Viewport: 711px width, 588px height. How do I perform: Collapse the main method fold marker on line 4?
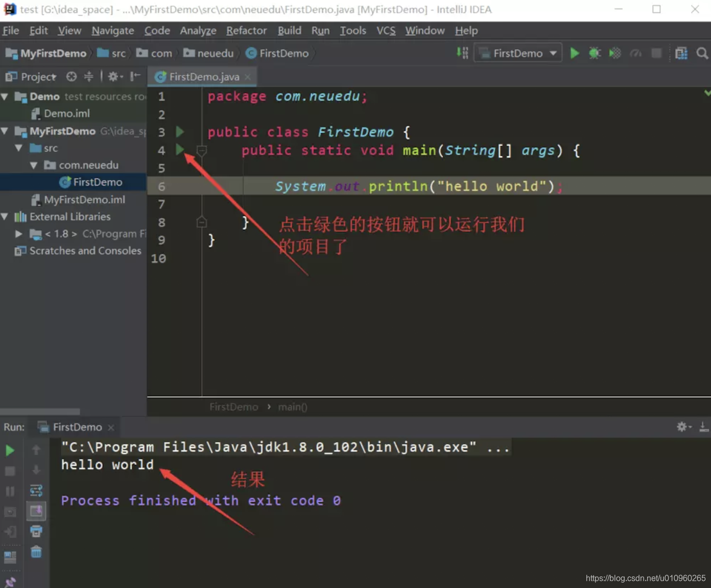(x=201, y=151)
